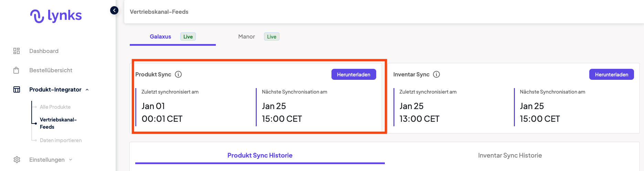Switch to the Manor channel tab
The height and width of the screenshot is (171, 644).
pyautogui.click(x=246, y=36)
